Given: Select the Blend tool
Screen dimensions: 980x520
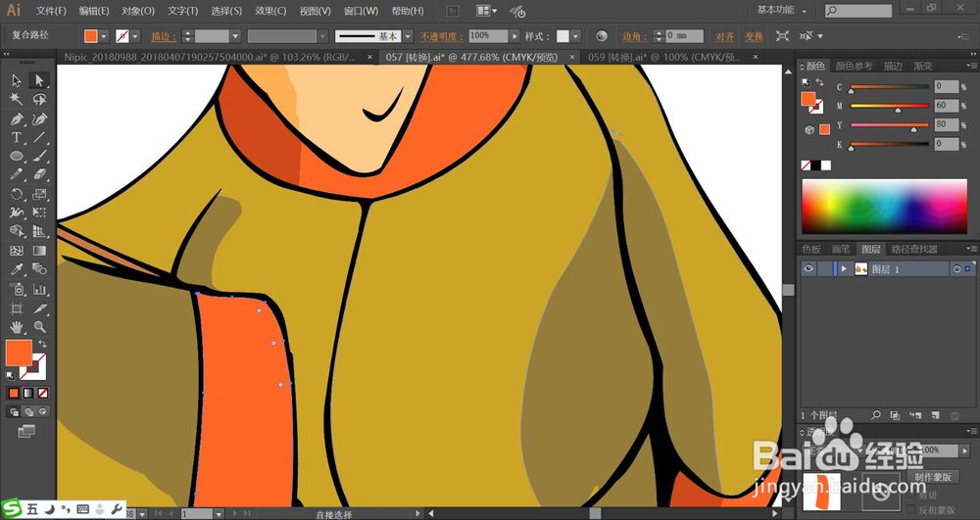Looking at the screenshot, I should 39,269.
